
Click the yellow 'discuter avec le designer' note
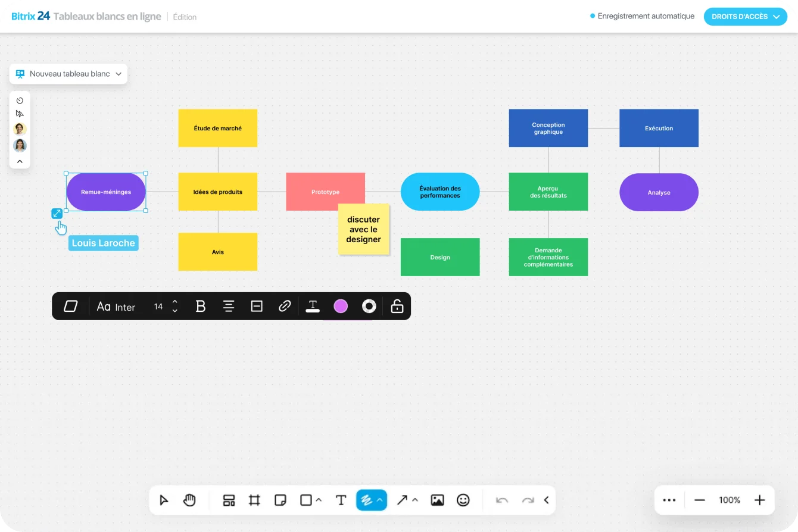pyautogui.click(x=363, y=229)
